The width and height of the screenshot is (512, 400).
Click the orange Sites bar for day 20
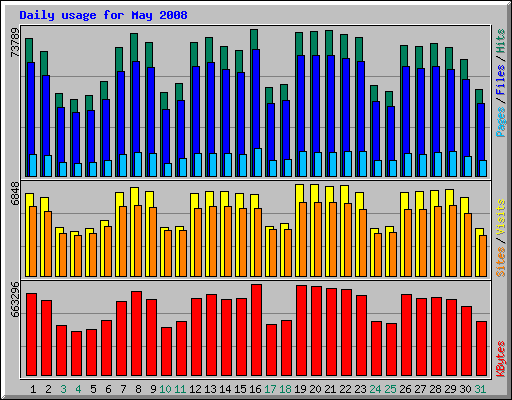(x=318, y=239)
